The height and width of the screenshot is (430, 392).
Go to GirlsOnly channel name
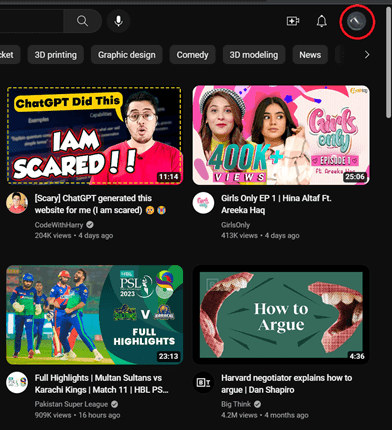tap(235, 225)
